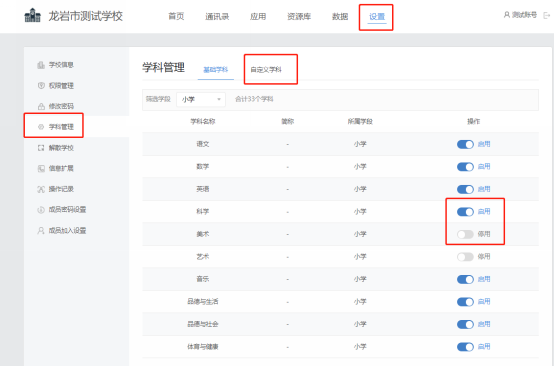Screen dimensions: 554x366
Task: Click the 学校信息 sidebar icon
Action: pyautogui.click(x=41, y=65)
